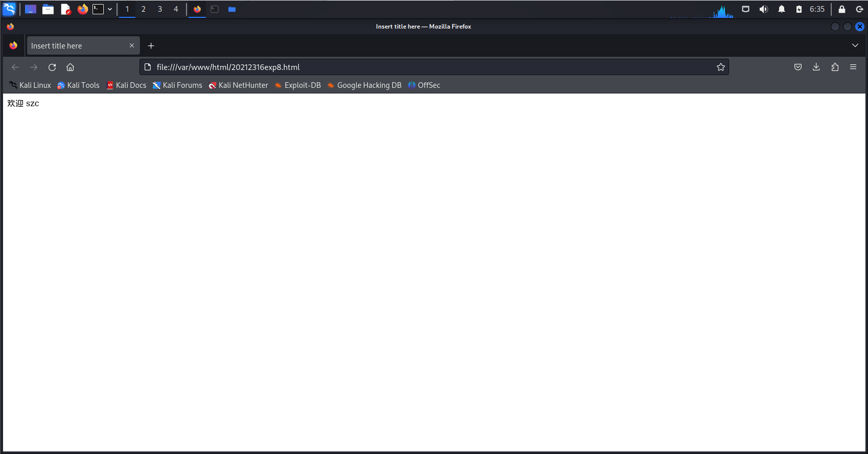The height and width of the screenshot is (454, 868).
Task: Open the Extensions menu
Action: 835,67
